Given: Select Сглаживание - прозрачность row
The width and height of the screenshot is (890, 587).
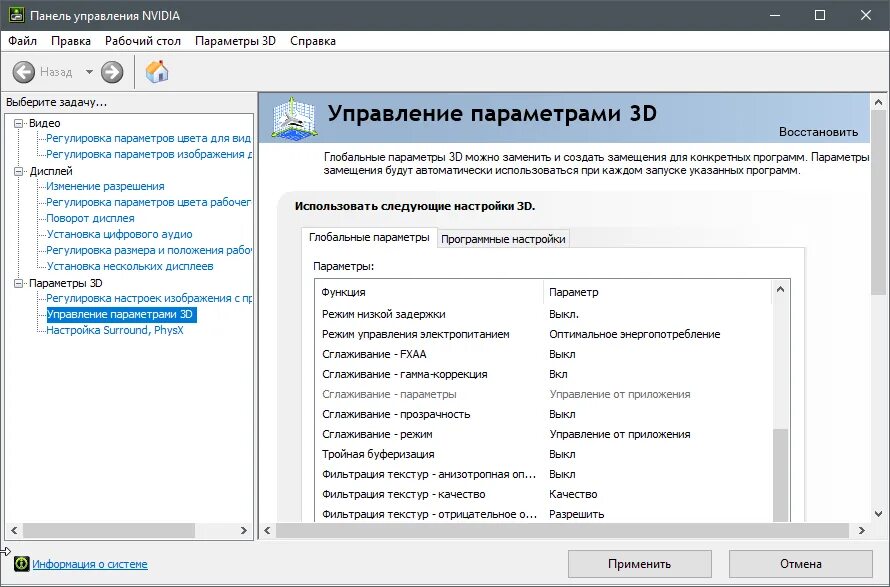Looking at the screenshot, I should tap(543, 414).
